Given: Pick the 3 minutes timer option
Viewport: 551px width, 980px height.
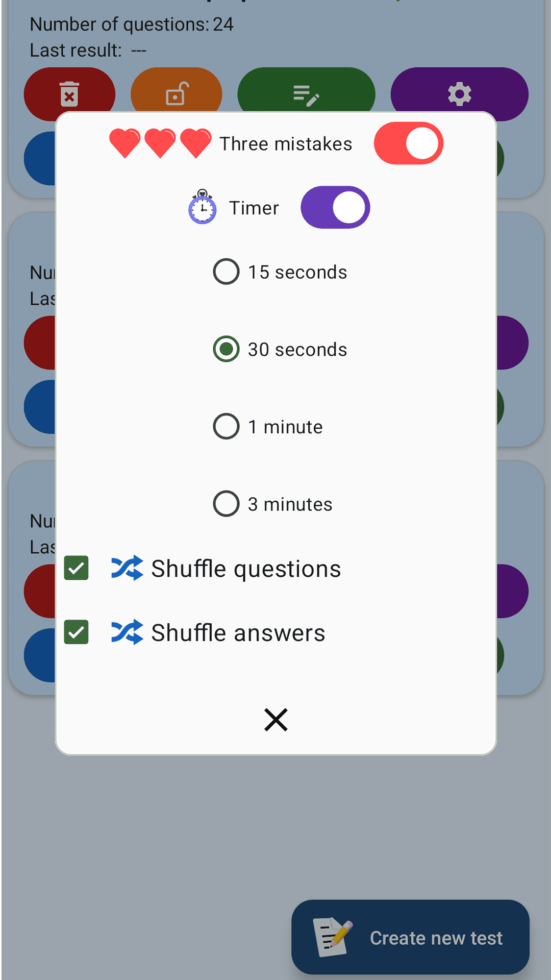Looking at the screenshot, I should (226, 504).
